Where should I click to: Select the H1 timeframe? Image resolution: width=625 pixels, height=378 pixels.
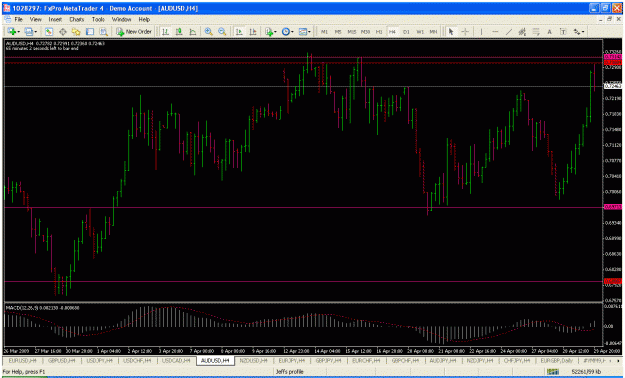click(379, 32)
